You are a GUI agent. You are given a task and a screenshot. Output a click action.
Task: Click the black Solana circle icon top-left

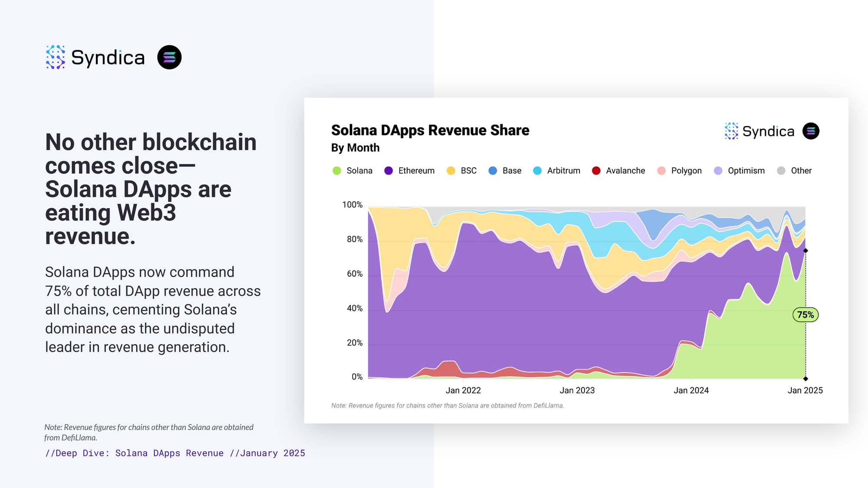[169, 57]
